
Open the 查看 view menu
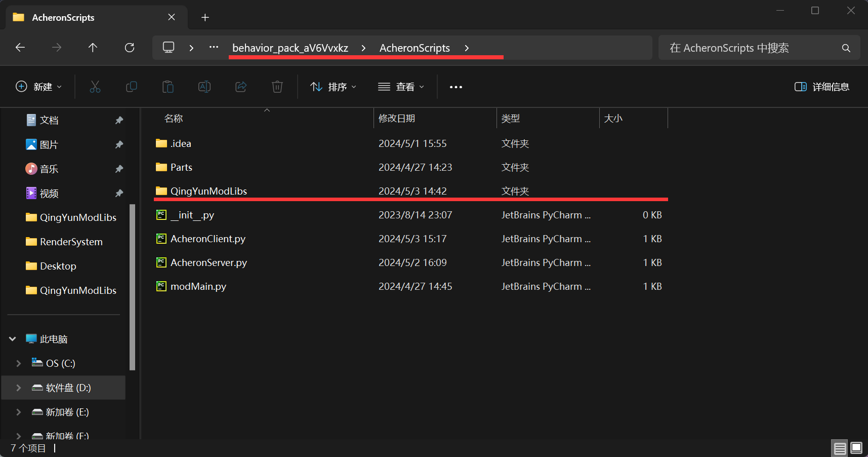401,87
